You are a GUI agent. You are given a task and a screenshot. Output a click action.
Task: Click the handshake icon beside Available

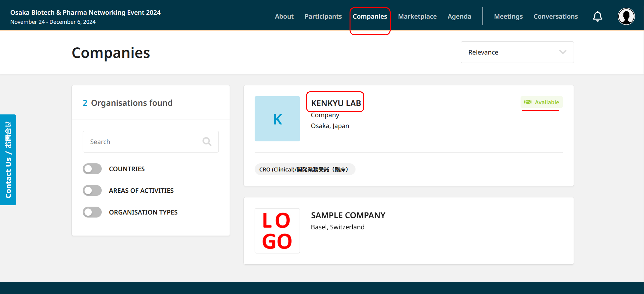(528, 102)
